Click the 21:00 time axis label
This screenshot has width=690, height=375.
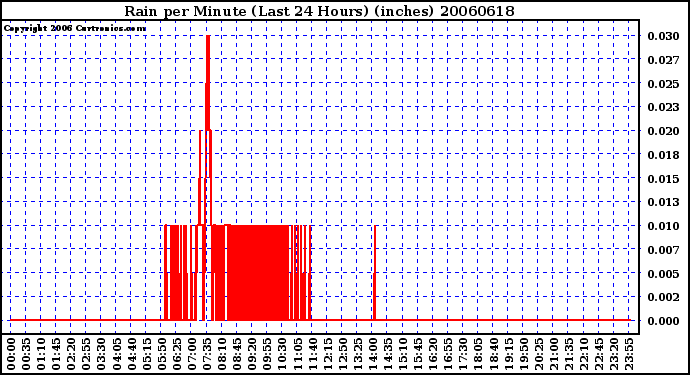click(x=554, y=354)
